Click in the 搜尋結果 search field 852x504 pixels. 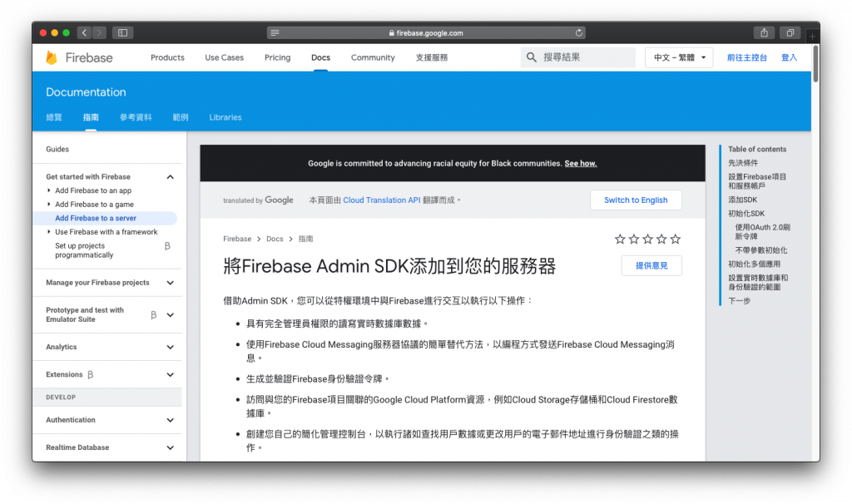pos(578,57)
